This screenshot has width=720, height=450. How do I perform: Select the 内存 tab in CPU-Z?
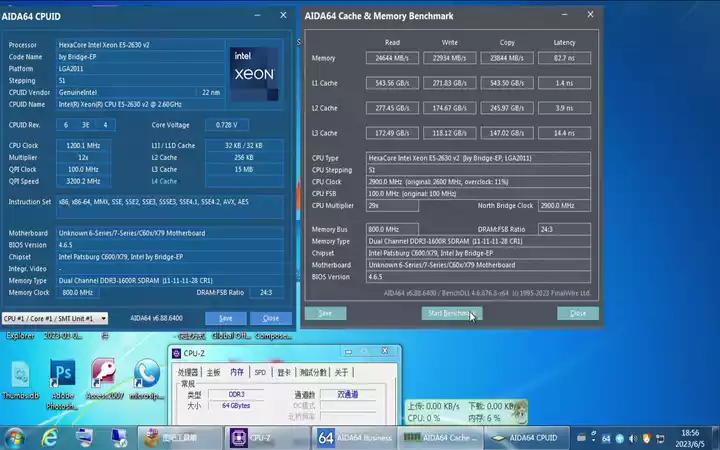[237, 372]
